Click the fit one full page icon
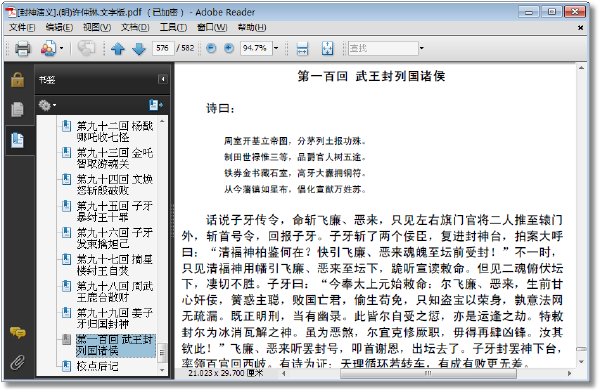This screenshot has width=600, height=392. [x=328, y=48]
